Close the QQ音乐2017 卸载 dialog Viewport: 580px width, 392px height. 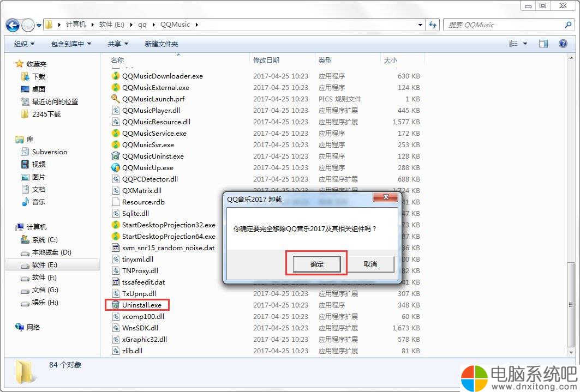[385, 197]
